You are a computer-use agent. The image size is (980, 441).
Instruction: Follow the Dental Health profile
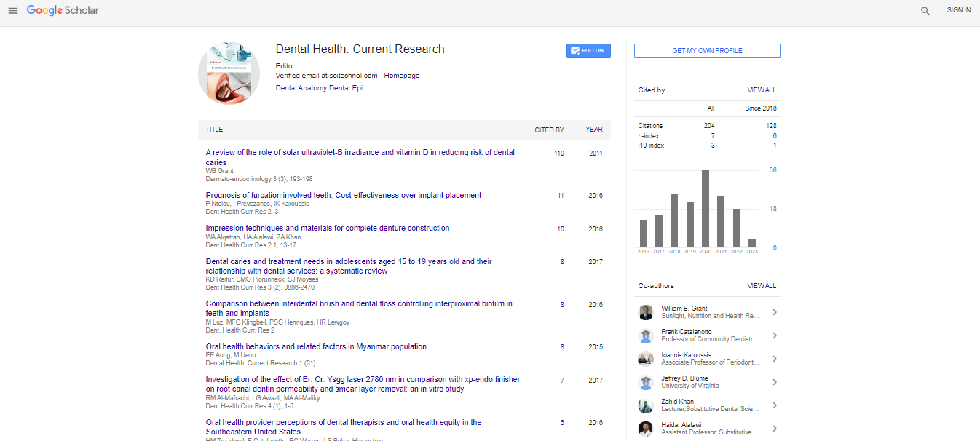pyautogui.click(x=588, y=51)
